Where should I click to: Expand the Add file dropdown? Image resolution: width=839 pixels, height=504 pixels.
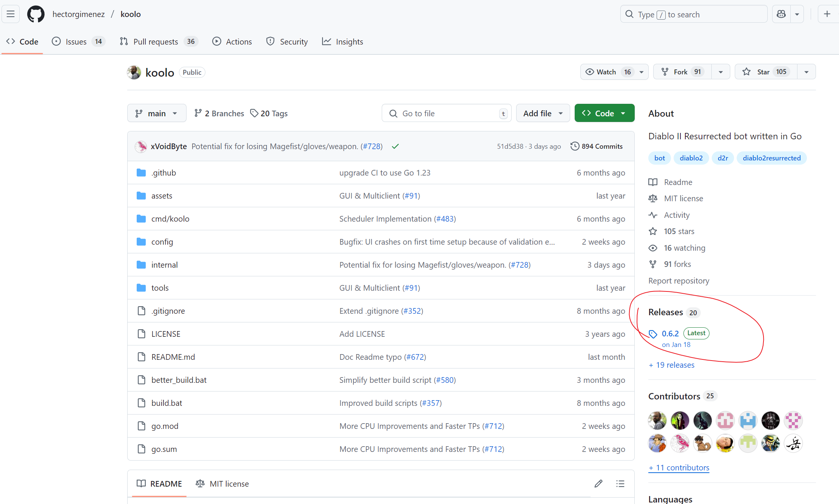543,113
